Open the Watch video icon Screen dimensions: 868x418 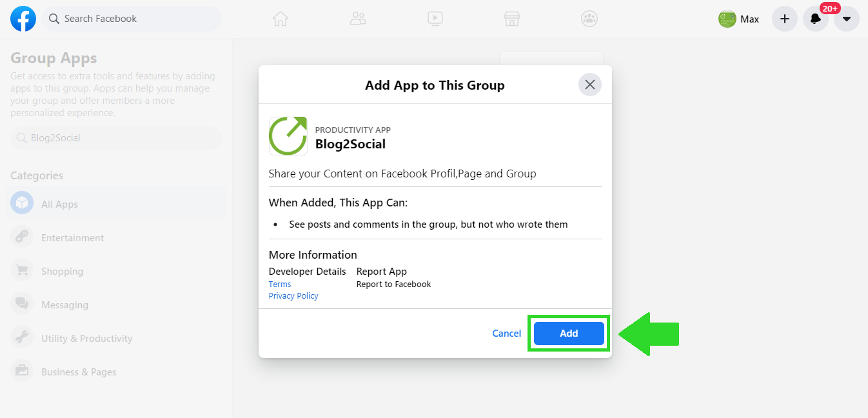click(435, 19)
